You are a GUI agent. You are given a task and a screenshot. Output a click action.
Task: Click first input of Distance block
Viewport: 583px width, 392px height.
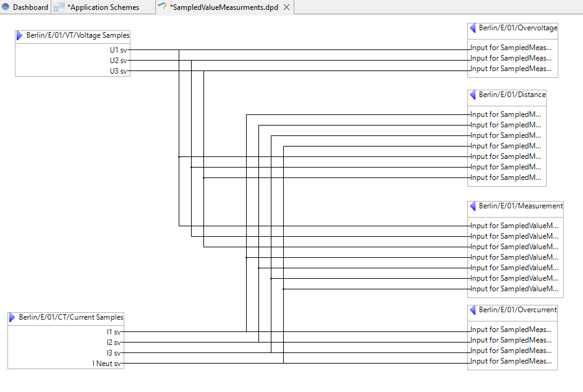click(506, 114)
